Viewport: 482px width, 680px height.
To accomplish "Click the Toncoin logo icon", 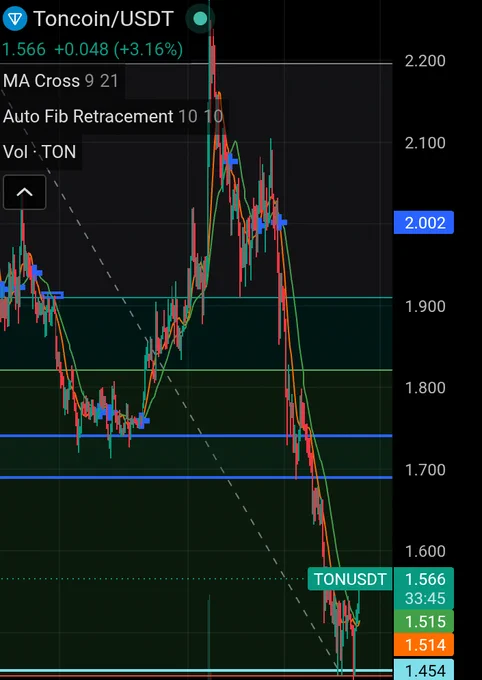I will (x=15, y=19).
